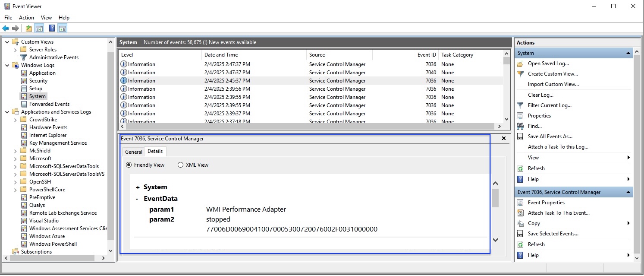Click the Security log icon
This screenshot has width=644, height=276.
point(24,81)
